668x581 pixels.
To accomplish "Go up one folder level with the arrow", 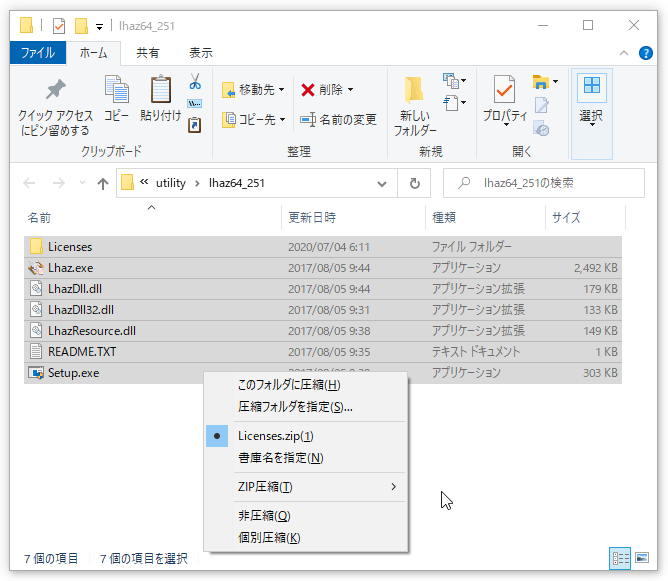I will coord(103,184).
